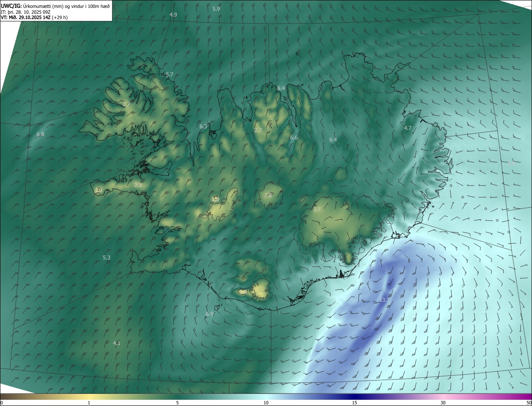Screen dimensions: 532x406
Task: Click the legend tick label 10
Action: pos(266,403)
